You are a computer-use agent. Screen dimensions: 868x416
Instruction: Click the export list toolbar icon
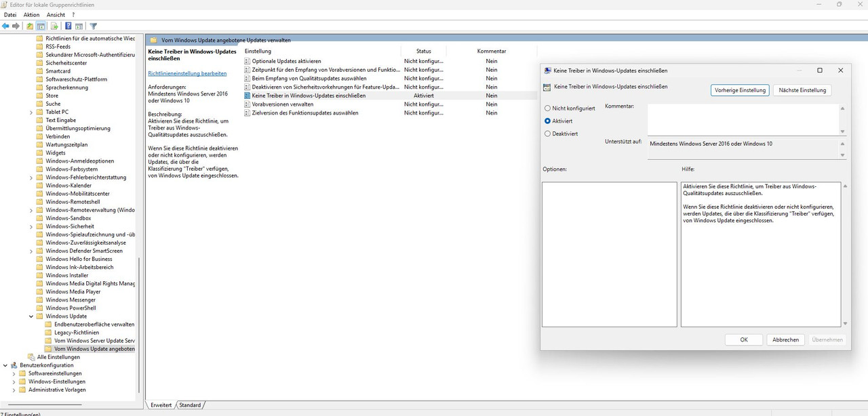click(x=53, y=26)
